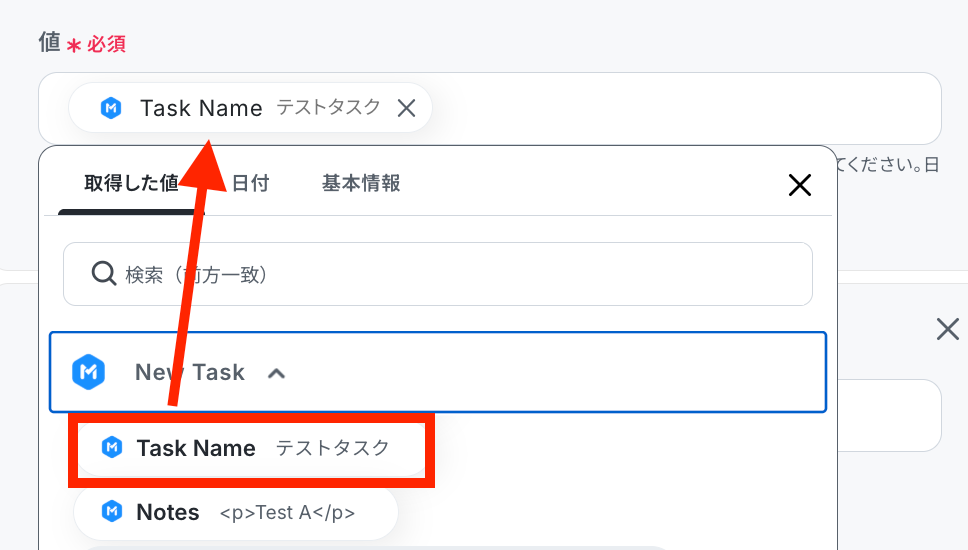Viewport: 968px width, 550px height.
Task: Click the MeisterTask icon beside New Task
Action: [89, 372]
